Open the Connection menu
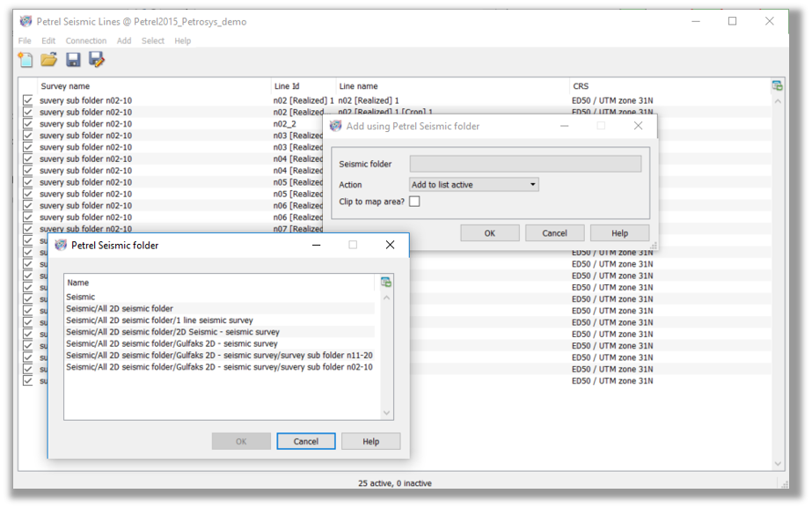This screenshot has height=508, width=812. click(x=86, y=40)
